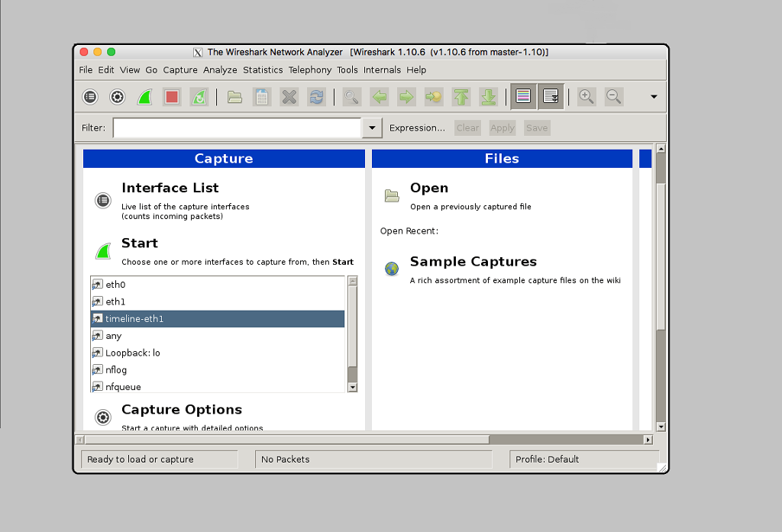Close this capture file X icon

coord(289,97)
